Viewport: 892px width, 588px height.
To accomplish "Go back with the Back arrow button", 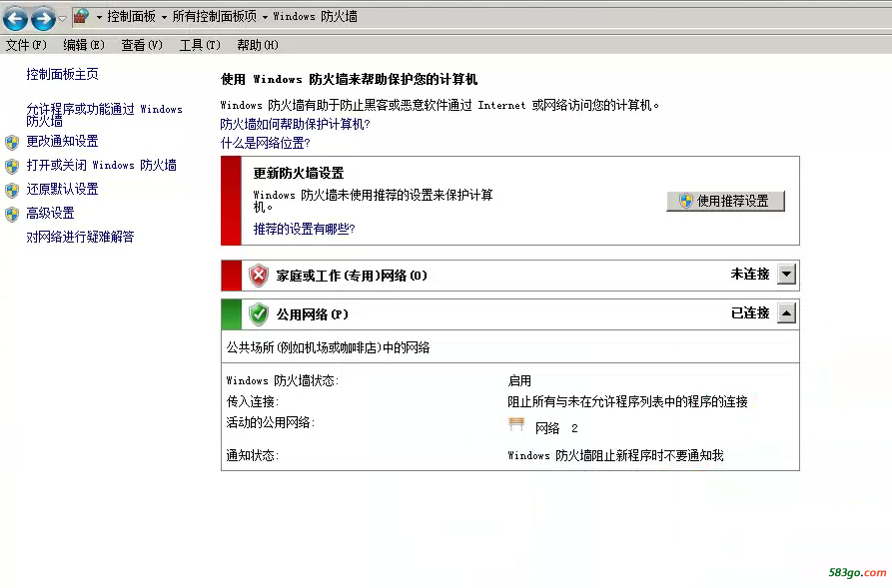I will pyautogui.click(x=15, y=18).
